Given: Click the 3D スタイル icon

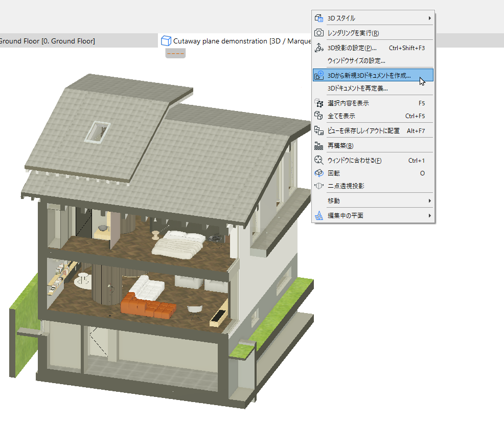Looking at the screenshot, I should click(x=318, y=18).
